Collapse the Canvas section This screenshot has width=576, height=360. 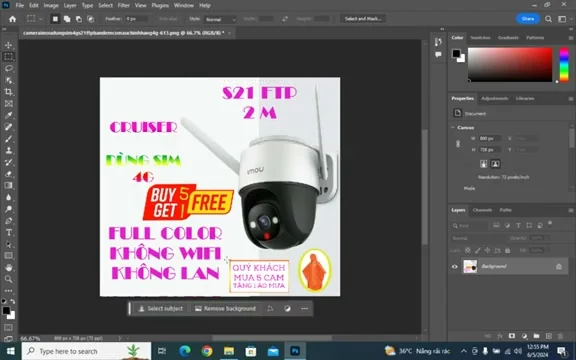453,127
